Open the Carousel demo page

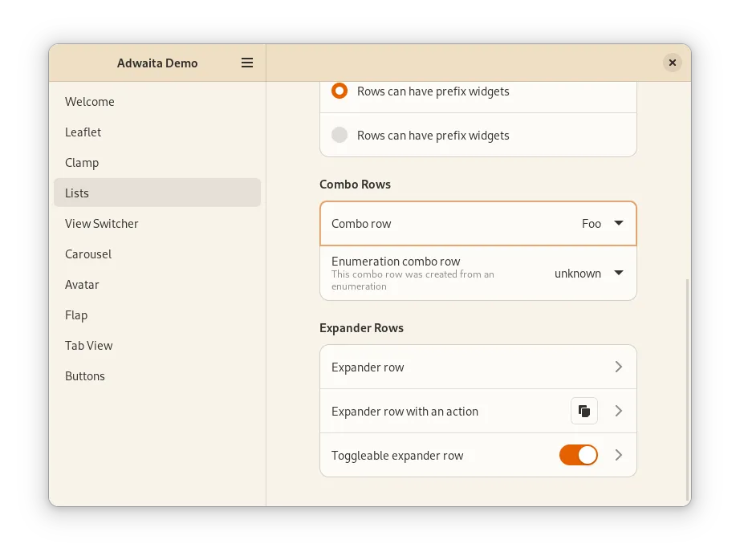(88, 254)
